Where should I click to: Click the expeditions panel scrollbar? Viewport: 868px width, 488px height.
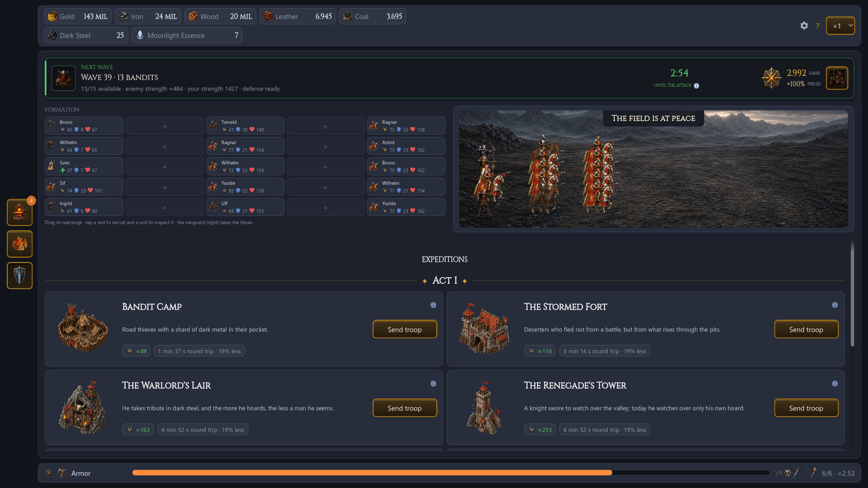coord(852,294)
